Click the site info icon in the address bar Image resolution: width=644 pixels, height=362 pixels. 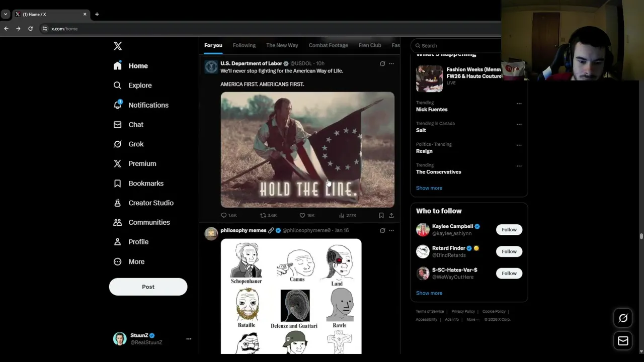point(45,29)
